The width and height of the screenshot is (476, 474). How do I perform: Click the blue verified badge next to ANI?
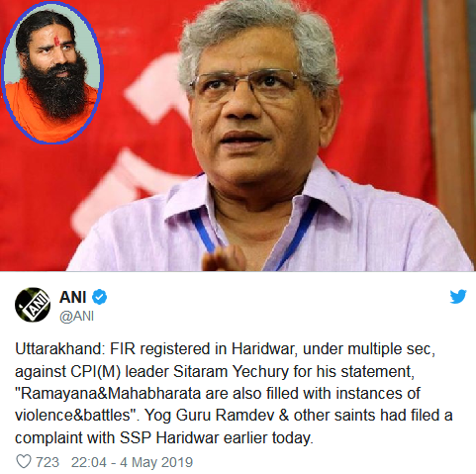(x=99, y=297)
